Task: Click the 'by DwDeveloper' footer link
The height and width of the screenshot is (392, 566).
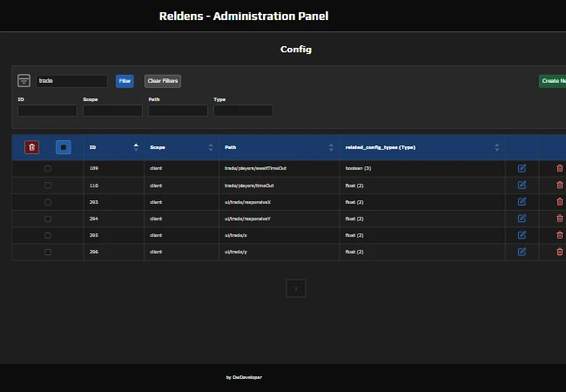Action: click(244, 377)
